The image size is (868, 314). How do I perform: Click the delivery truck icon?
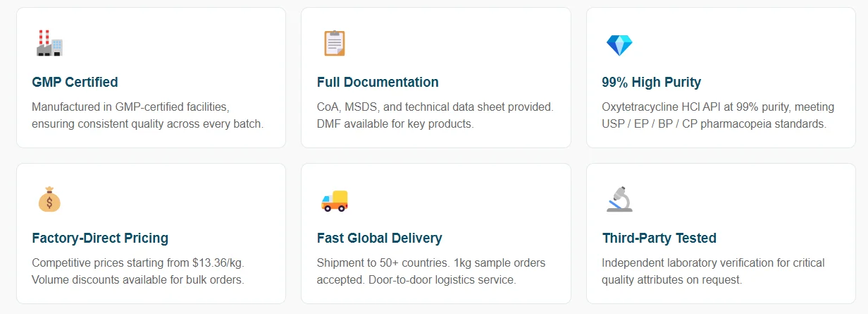point(334,201)
